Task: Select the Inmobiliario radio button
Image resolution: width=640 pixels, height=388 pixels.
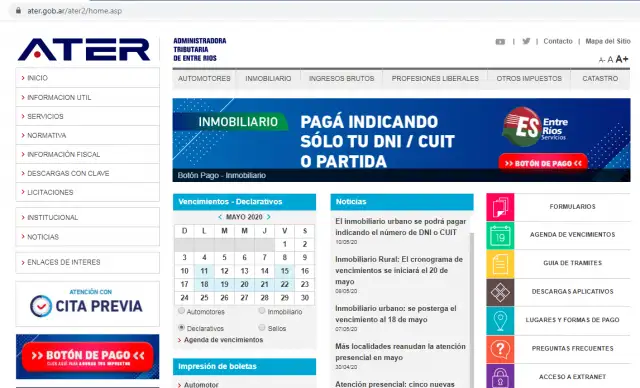Action: [x=262, y=311]
